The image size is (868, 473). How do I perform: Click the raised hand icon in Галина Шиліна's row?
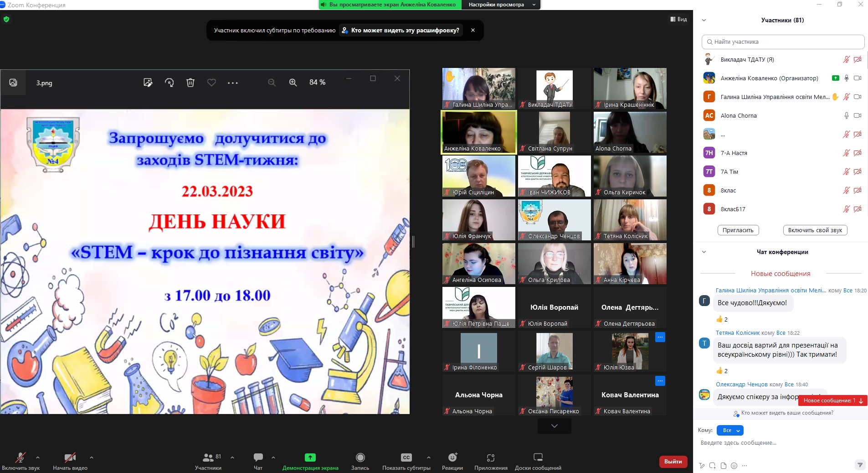coord(835,97)
